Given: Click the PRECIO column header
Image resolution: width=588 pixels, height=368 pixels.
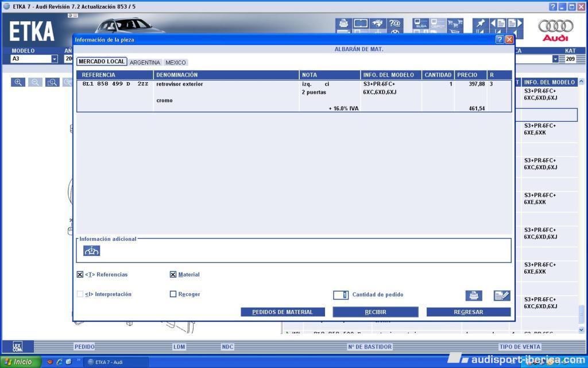Looking at the screenshot, I should point(471,75).
